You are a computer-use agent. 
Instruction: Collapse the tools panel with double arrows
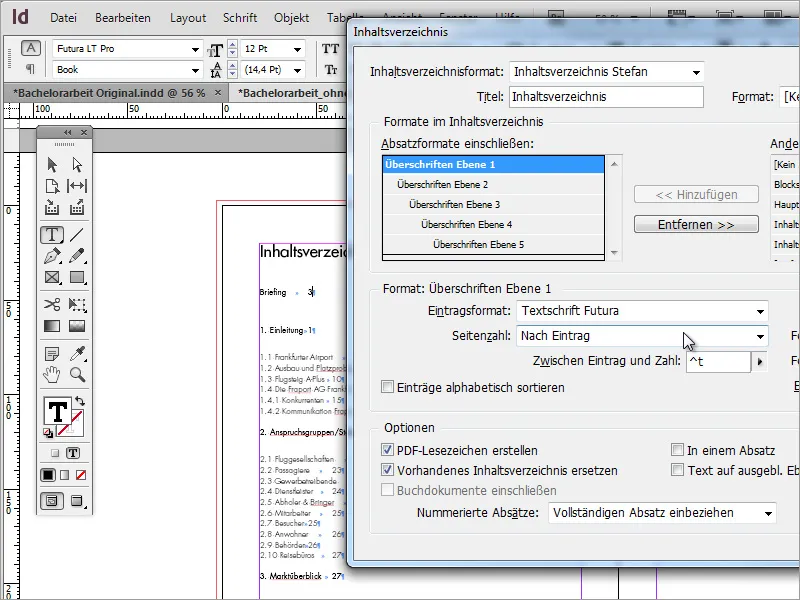[x=67, y=133]
